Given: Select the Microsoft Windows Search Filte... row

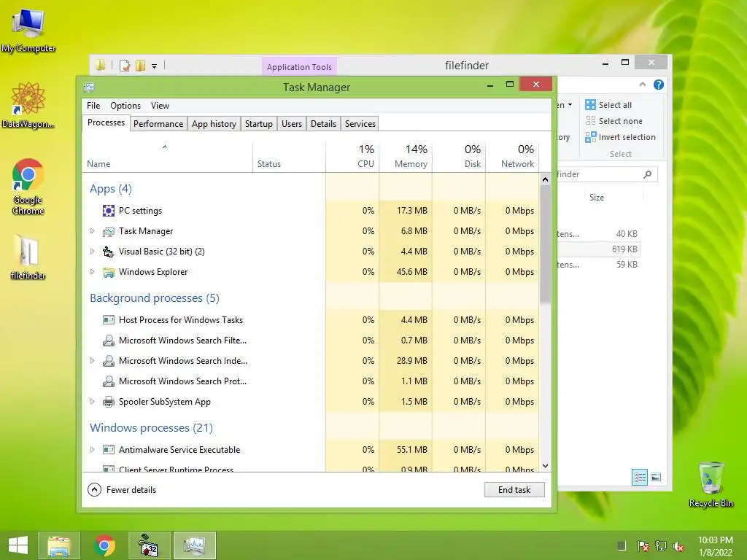Looking at the screenshot, I should coord(311,341).
